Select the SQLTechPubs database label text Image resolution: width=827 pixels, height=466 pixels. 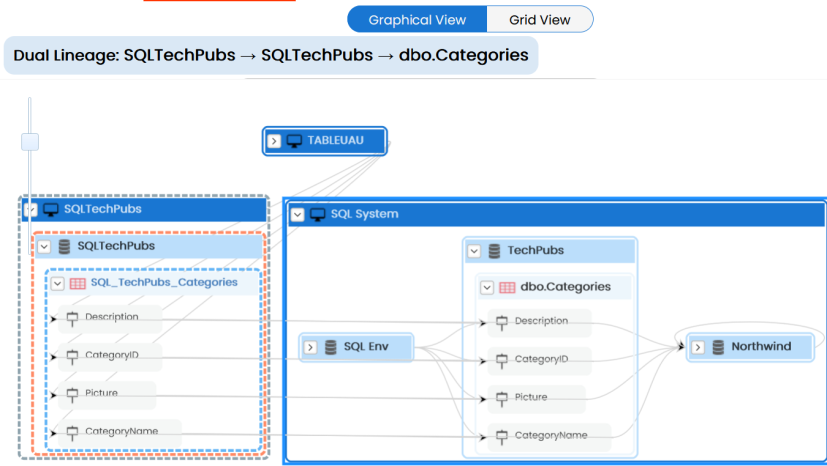116,246
